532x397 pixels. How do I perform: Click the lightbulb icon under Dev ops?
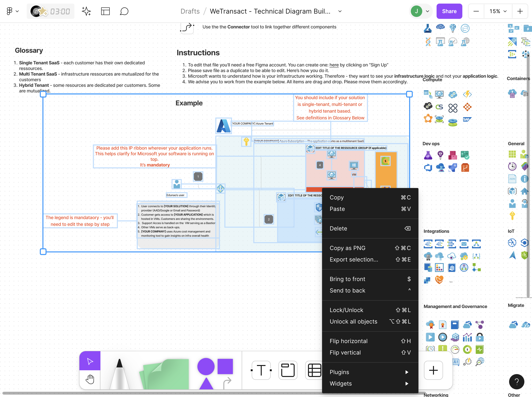tap(440, 155)
